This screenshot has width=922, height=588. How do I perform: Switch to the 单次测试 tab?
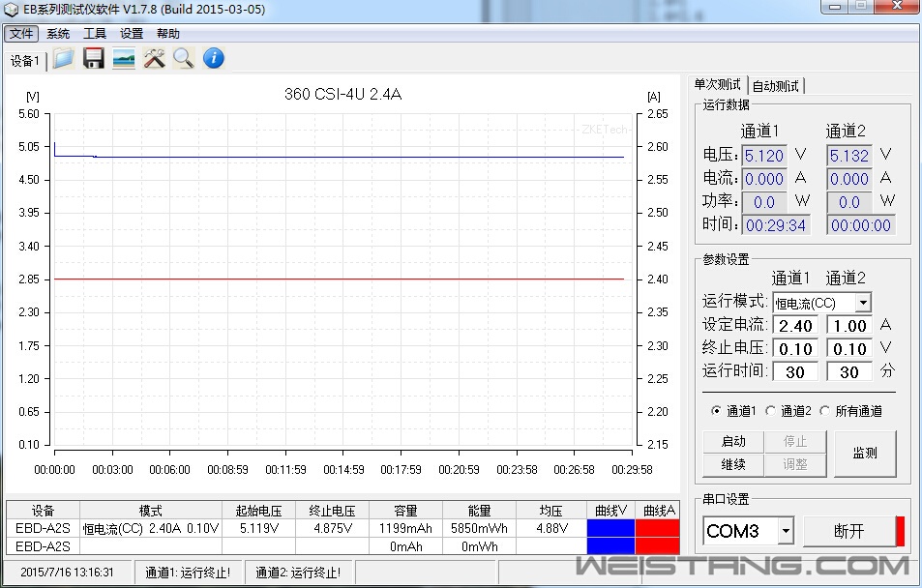pyautogui.click(x=717, y=85)
